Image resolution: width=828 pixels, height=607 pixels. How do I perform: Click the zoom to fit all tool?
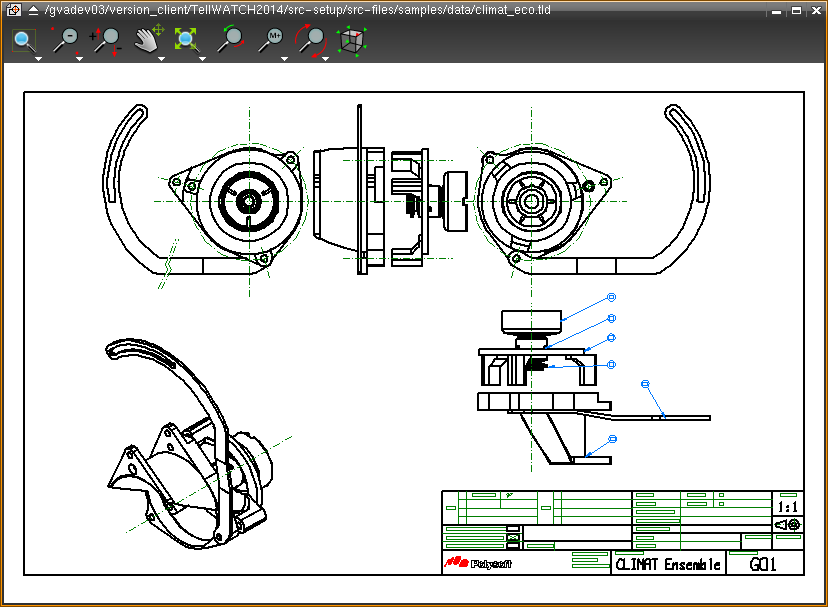pyautogui.click(x=186, y=40)
